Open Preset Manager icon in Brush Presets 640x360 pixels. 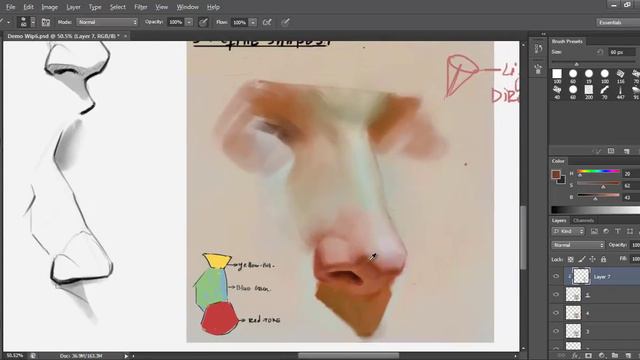[x=611, y=151]
